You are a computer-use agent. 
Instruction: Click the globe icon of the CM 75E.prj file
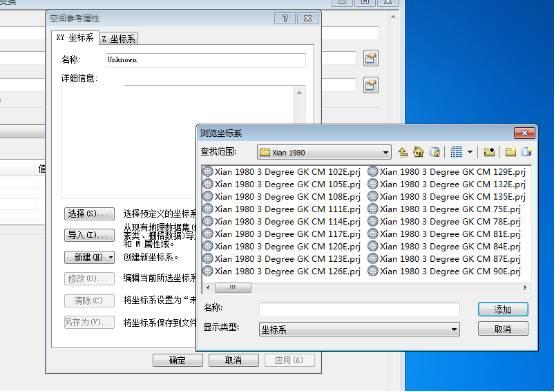pos(373,209)
